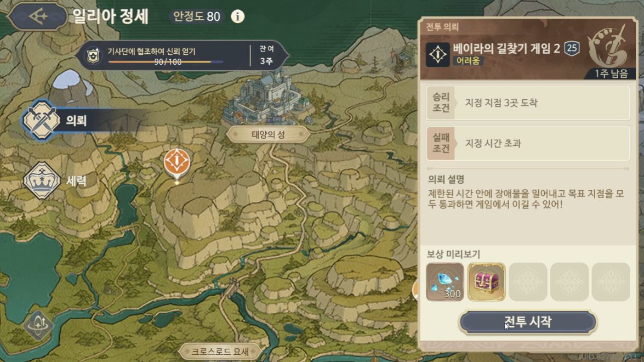Click the back arrow button

click(x=37, y=16)
